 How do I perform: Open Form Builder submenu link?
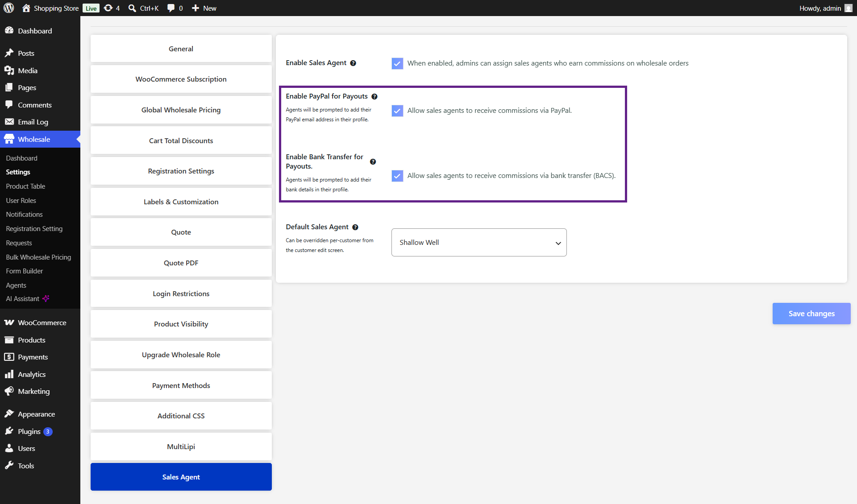tap(25, 271)
